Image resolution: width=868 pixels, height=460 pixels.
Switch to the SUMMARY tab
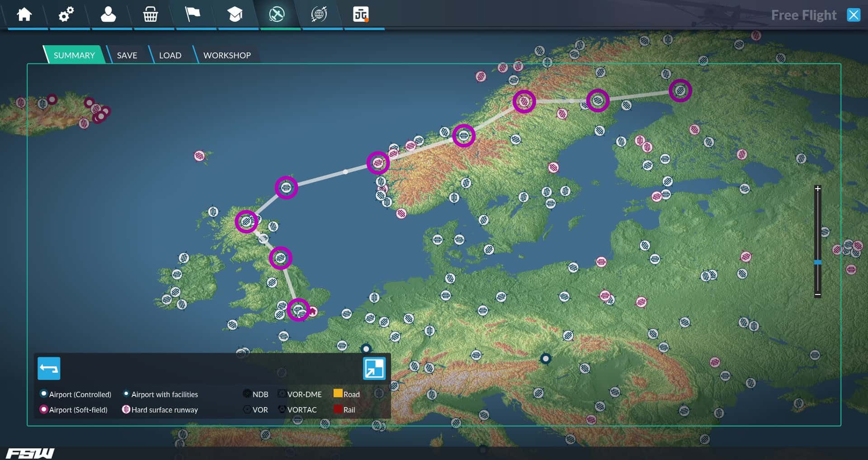pos(74,55)
